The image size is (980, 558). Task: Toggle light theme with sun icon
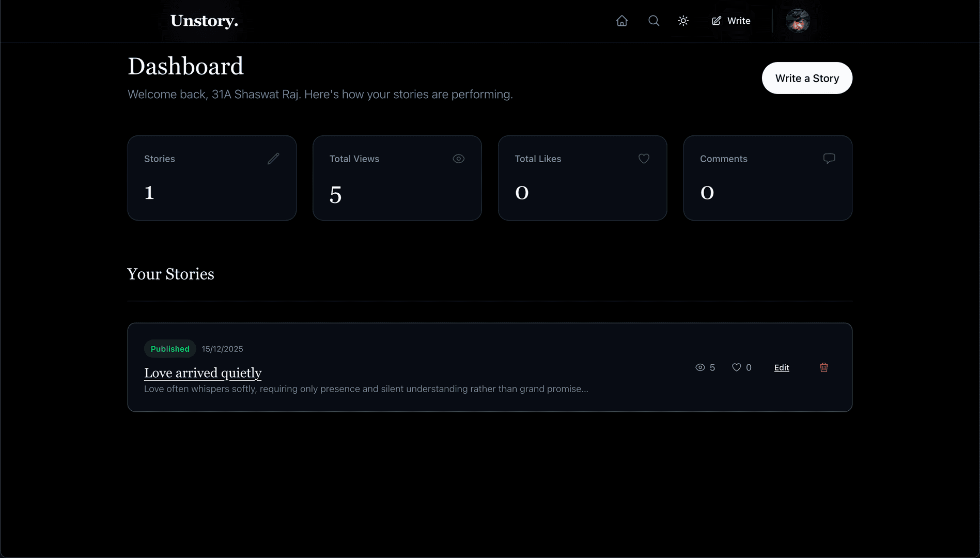(x=683, y=21)
